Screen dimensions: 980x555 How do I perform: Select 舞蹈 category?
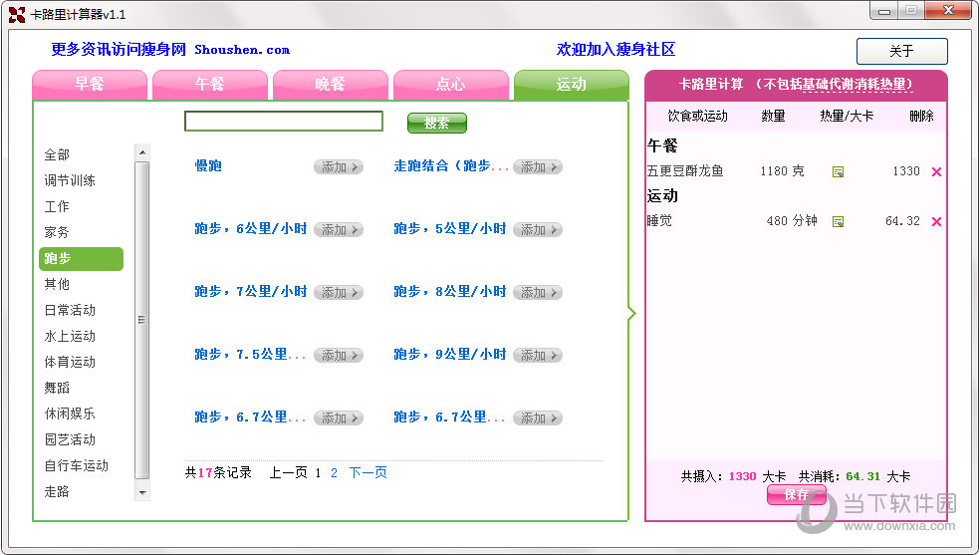pyautogui.click(x=57, y=389)
